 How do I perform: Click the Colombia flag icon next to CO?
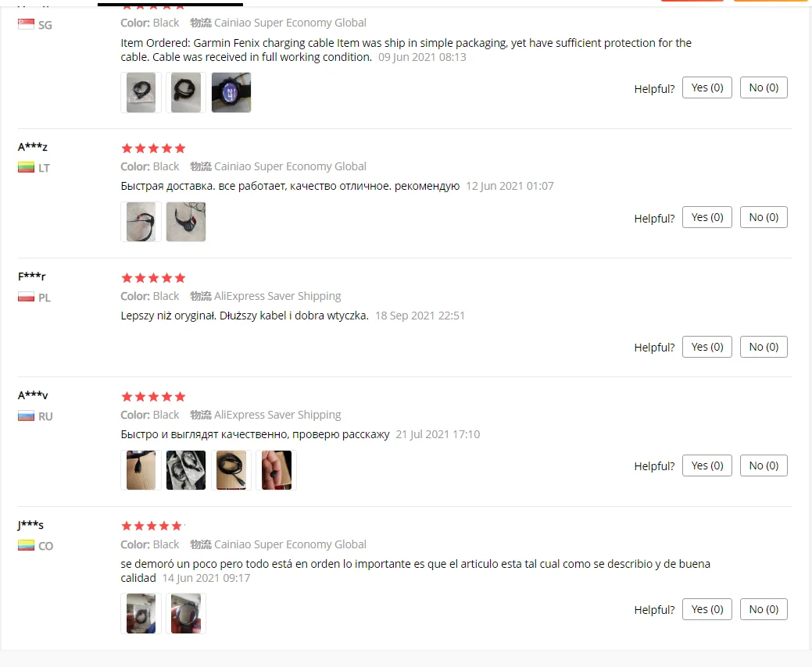(x=26, y=545)
